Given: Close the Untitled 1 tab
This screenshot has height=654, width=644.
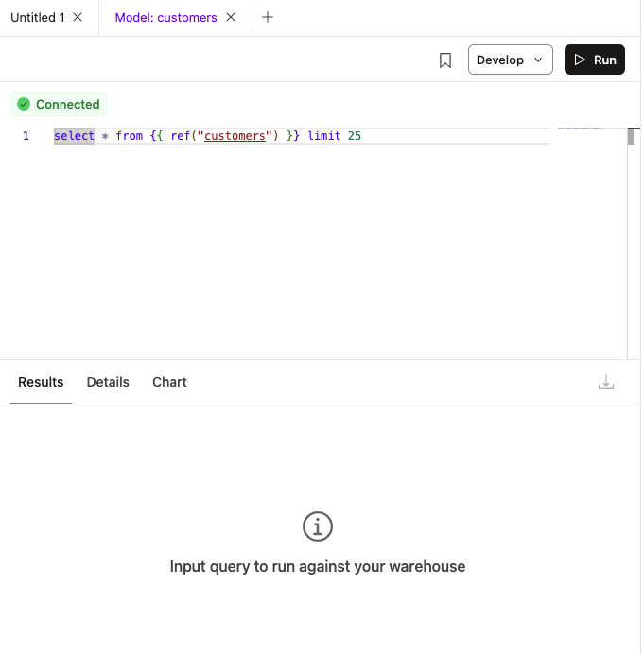Looking at the screenshot, I should (x=78, y=17).
